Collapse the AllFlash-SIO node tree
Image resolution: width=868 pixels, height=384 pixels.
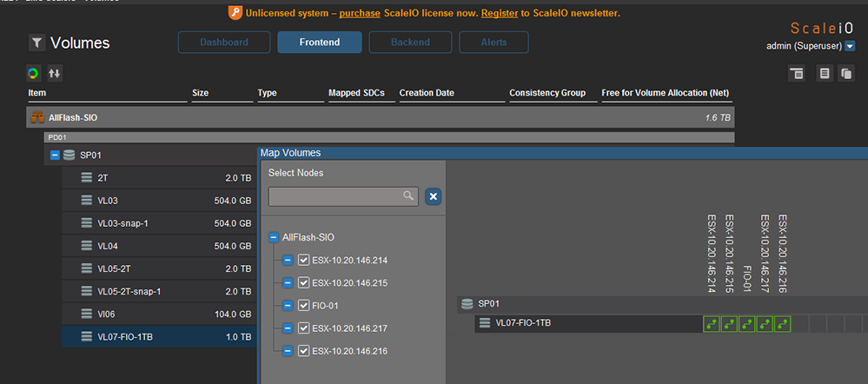274,237
